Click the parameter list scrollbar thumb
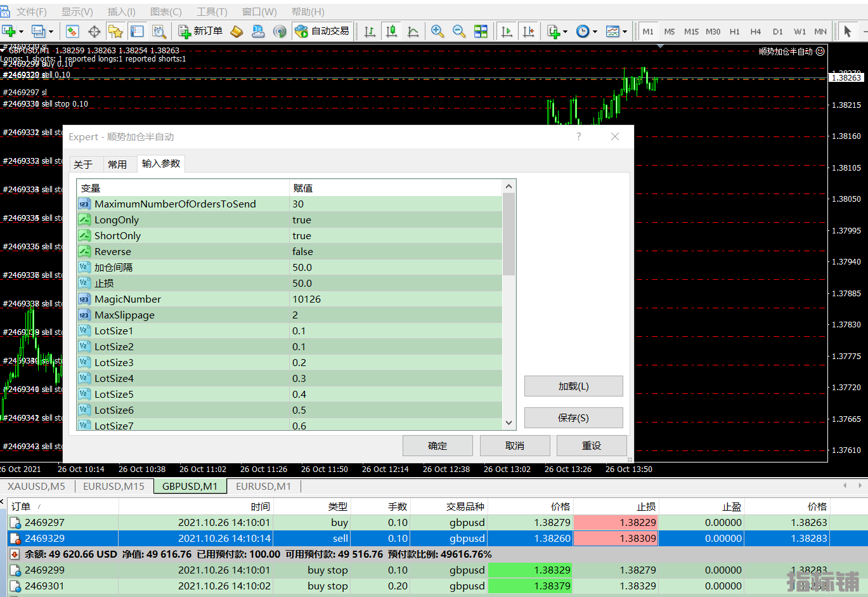 (x=508, y=234)
